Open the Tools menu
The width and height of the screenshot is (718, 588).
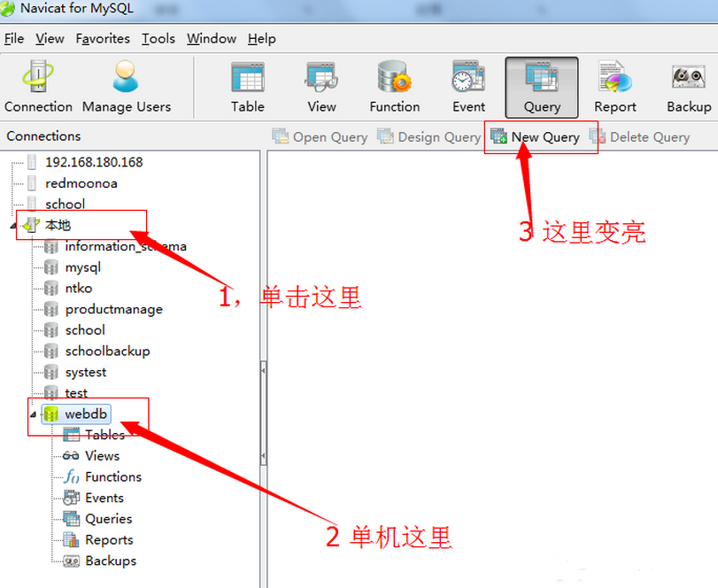pyautogui.click(x=158, y=38)
